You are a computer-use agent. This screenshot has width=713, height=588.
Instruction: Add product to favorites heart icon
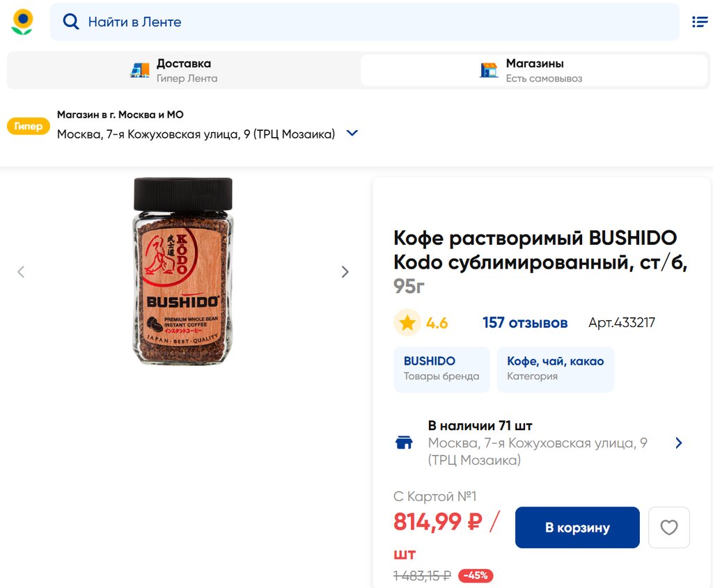[x=668, y=527]
